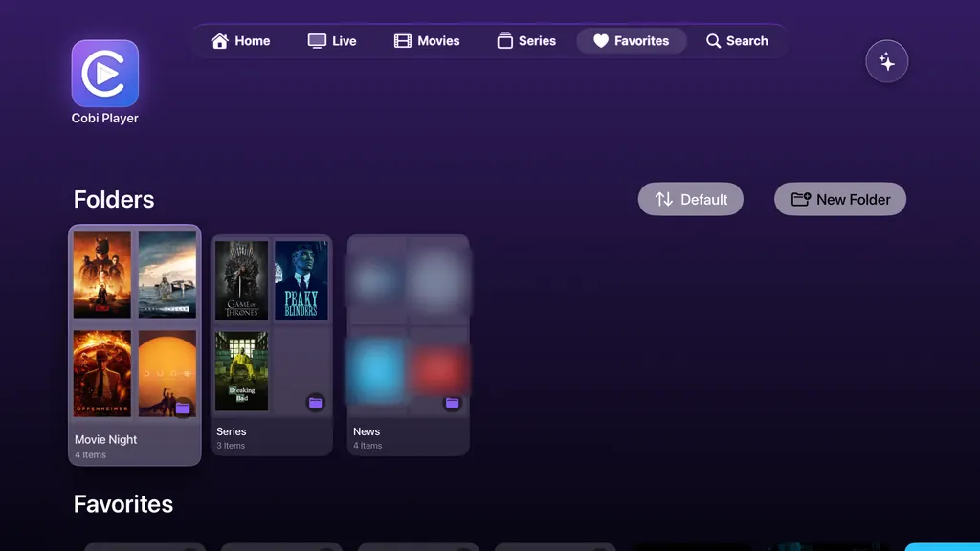Click the "4 Items" text under News
980x551 pixels.
point(367,446)
